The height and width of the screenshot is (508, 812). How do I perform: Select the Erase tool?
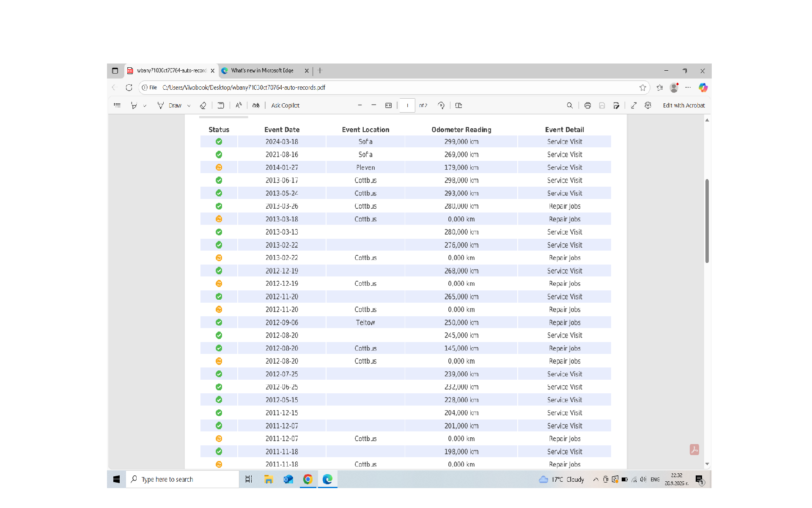(203, 105)
